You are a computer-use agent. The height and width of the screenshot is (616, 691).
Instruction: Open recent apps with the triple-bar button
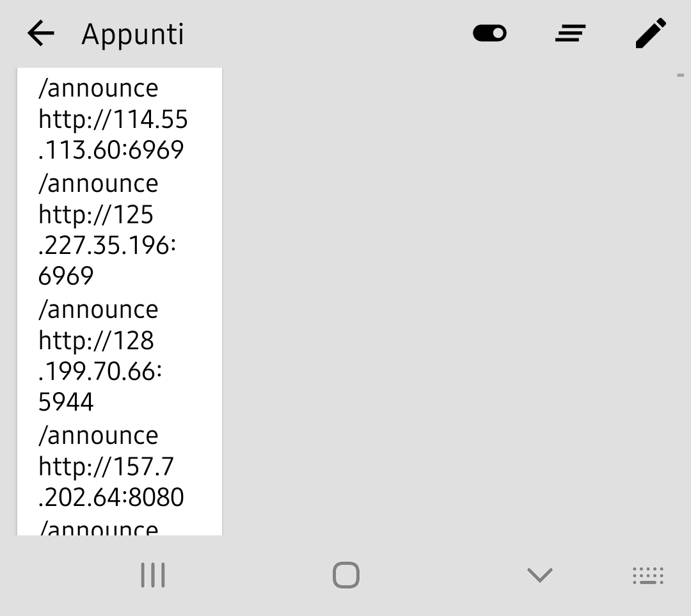click(152, 575)
